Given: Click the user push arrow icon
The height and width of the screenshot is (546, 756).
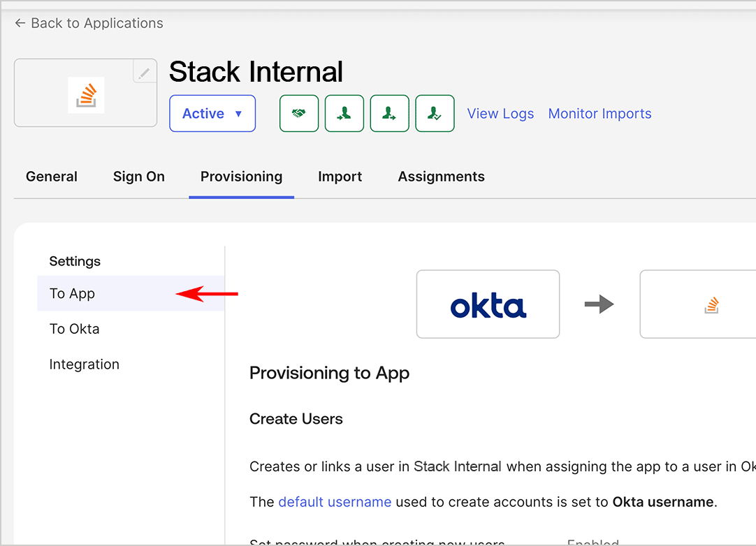Looking at the screenshot, I should [x=389, y=114].
